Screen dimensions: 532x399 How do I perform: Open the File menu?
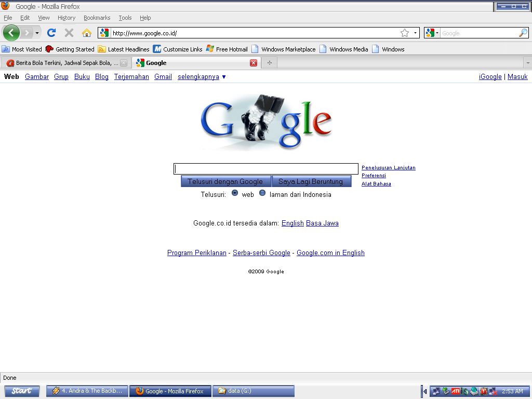click(8, 18)
